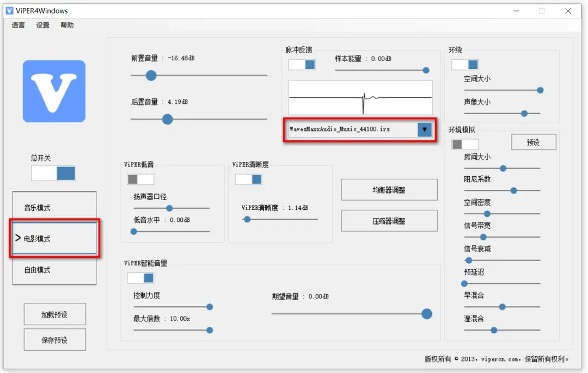Click the 阻尼系数 slider knob

pos(514,191)
